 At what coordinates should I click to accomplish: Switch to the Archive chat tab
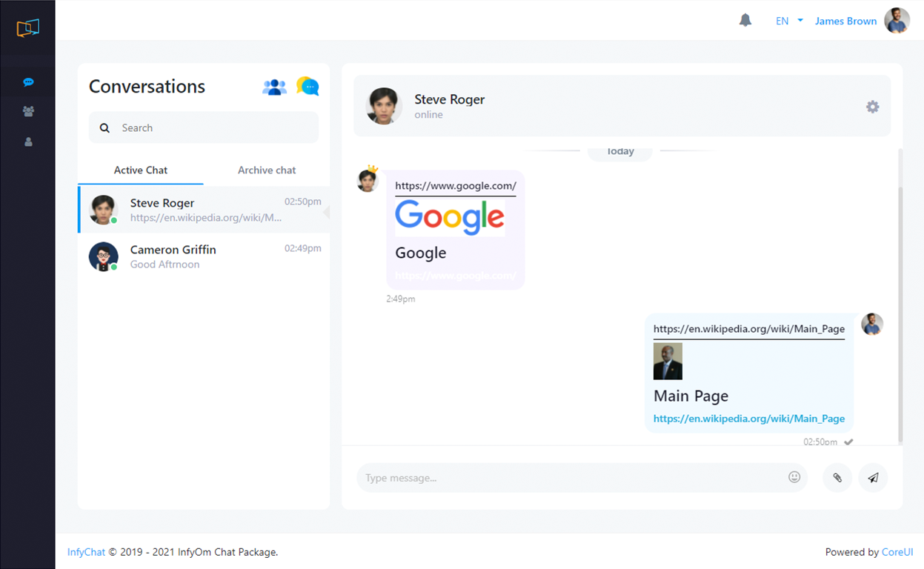(267, 170)
